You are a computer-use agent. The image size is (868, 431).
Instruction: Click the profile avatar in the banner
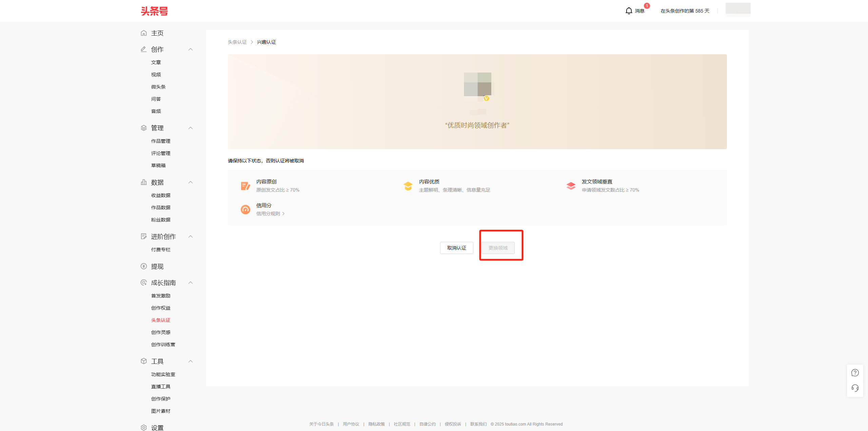[477, 86]
